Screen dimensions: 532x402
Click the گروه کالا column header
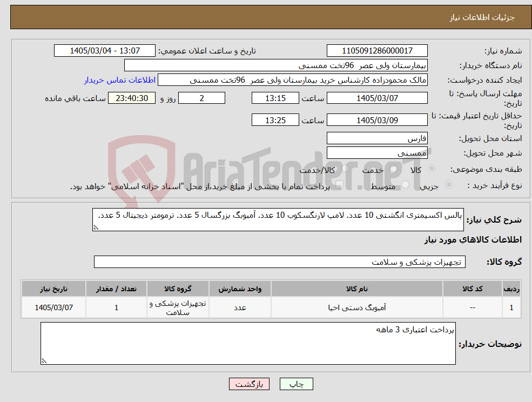pyautogui.click(x=178, y=289)
